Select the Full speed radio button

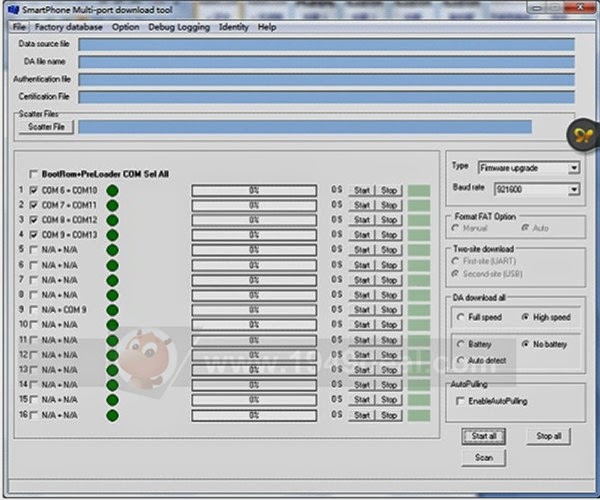[x=461, y=317]
